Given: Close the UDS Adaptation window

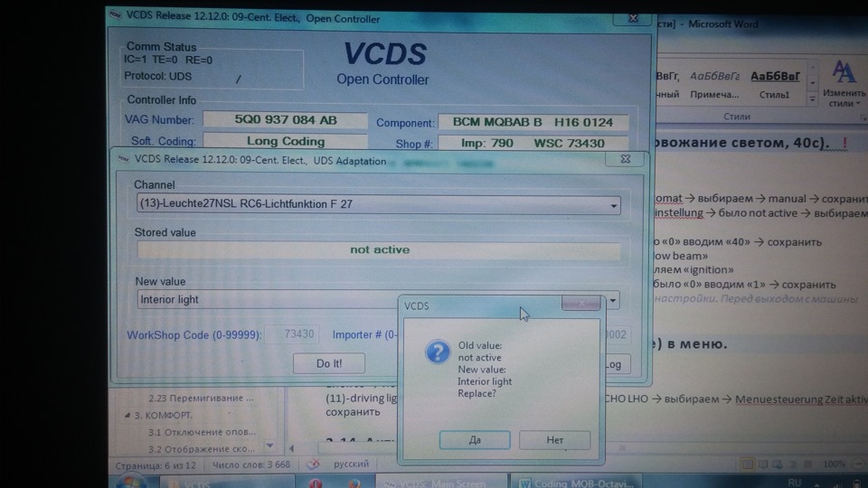Looking at the screenshot, I should coord(625,159).
